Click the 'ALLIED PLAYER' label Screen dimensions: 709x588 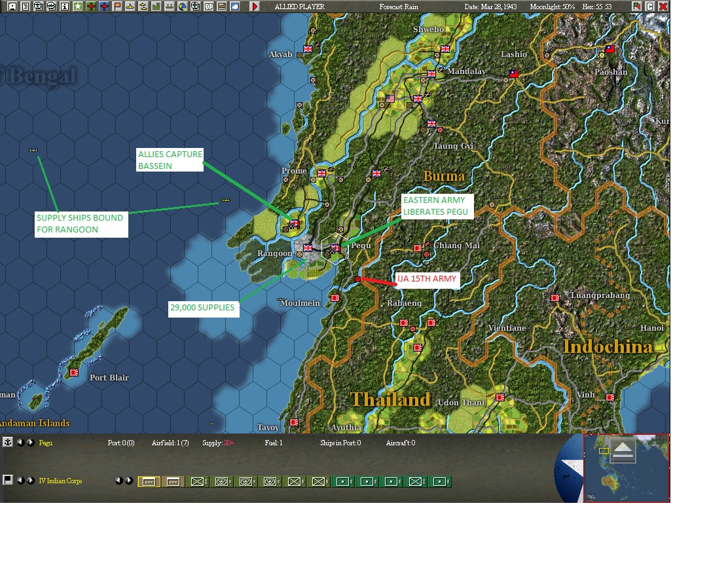click(x=299, y=7)
